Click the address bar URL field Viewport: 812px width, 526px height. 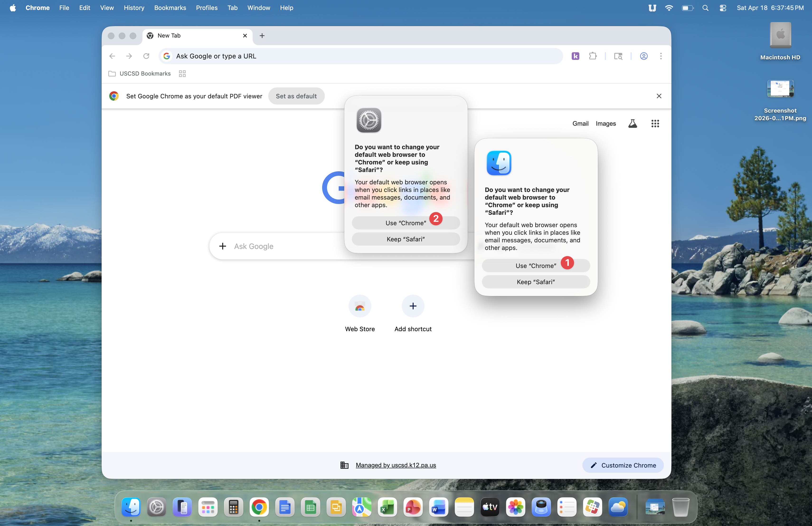pos(362,56)
